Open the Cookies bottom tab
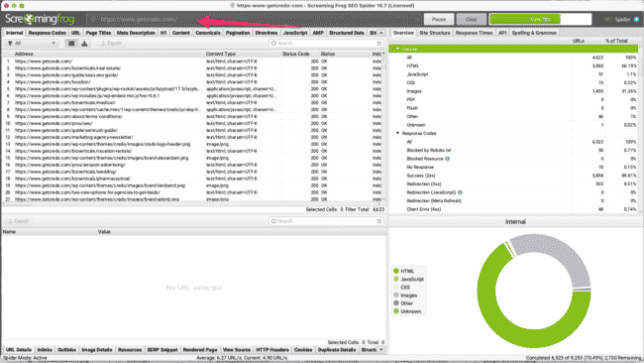Screen dimensions: 644x363 click(303, 349)
